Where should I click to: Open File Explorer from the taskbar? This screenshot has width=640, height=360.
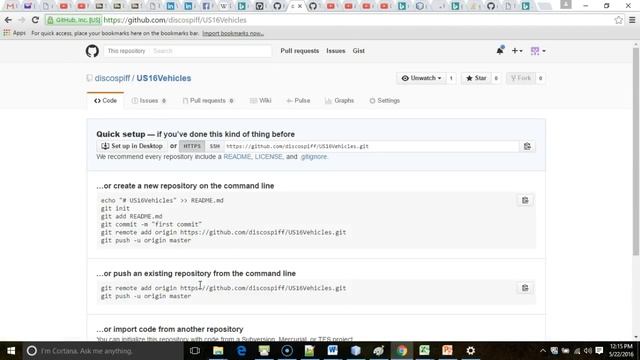point(218,351)
